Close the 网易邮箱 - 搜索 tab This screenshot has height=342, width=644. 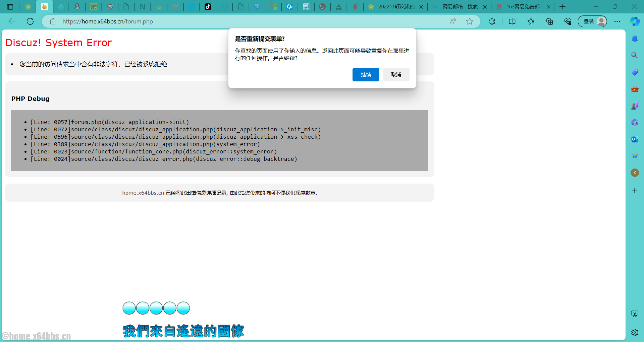point(485,7)
